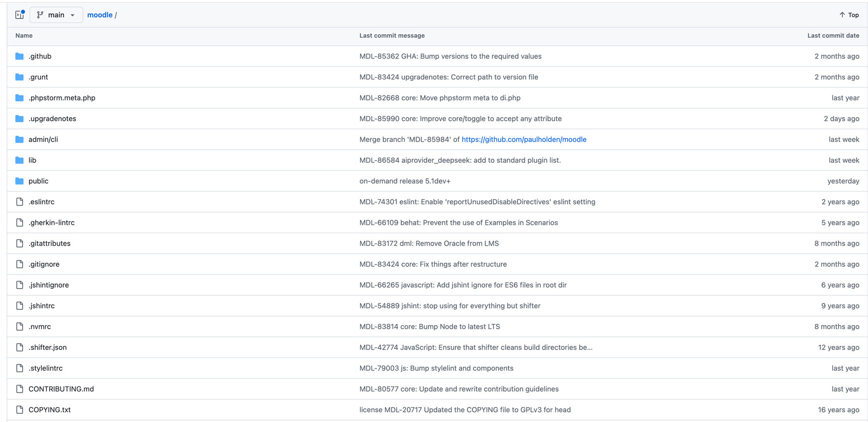Open commit MDL-82668 Move phpstorm meta
868x422 pixels.
440,98
